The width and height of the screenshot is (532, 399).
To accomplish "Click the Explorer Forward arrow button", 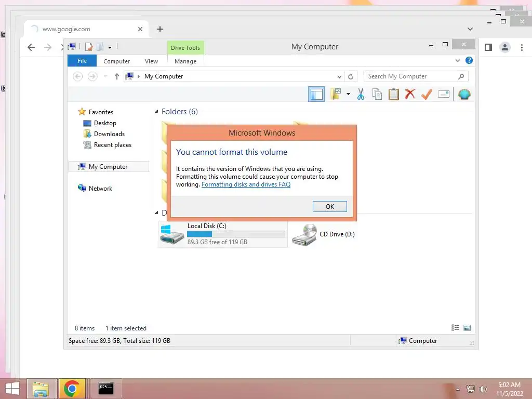I will (x=92, y=76).
